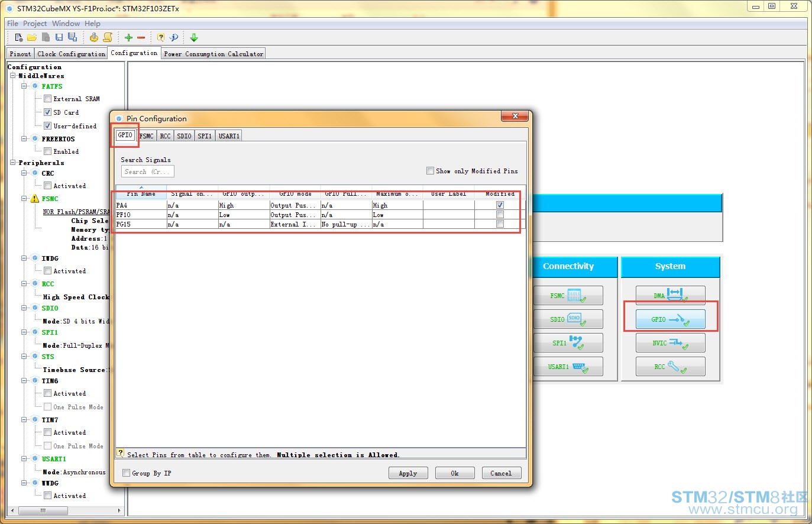The height and width of the screenshot is (524, 812).
Task: Uncheck the SD Card checkbox
Action: [47, 112]
